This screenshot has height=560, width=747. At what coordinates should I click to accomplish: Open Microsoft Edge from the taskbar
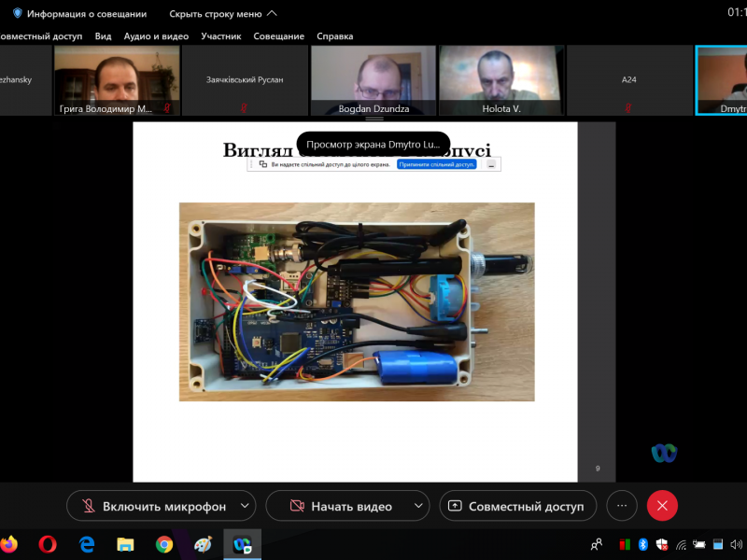[87, 544]
